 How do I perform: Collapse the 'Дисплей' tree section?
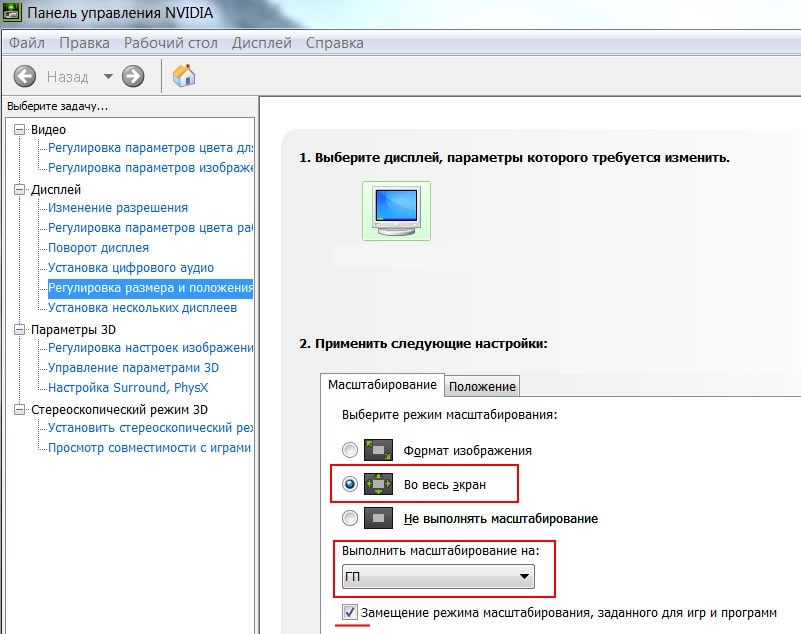tap(21, 189)
